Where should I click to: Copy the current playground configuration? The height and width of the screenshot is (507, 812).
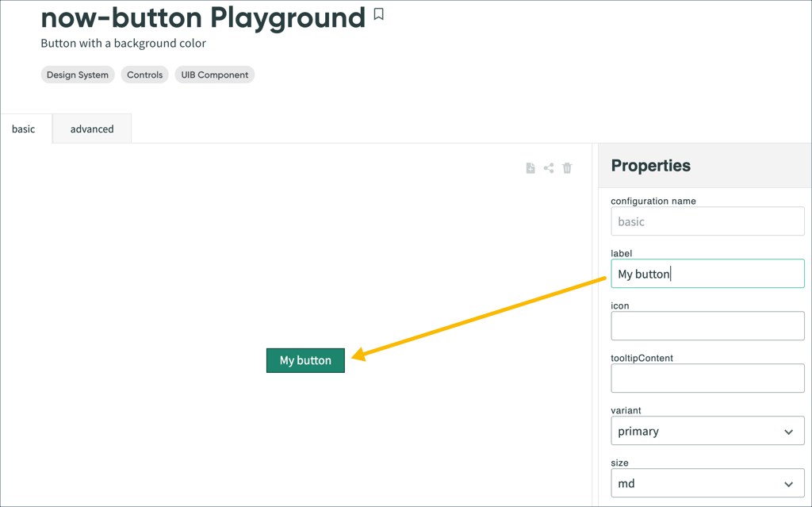(530, 167)
